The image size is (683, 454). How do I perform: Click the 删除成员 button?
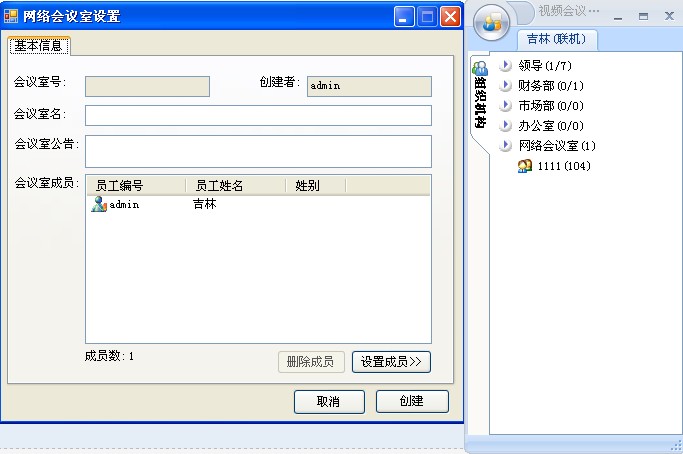311,362
